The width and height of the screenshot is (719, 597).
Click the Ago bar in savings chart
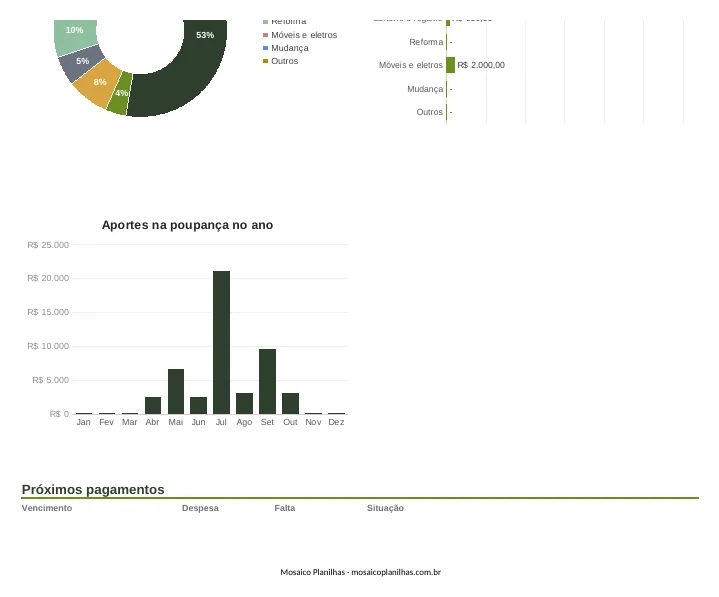[244, 404]
